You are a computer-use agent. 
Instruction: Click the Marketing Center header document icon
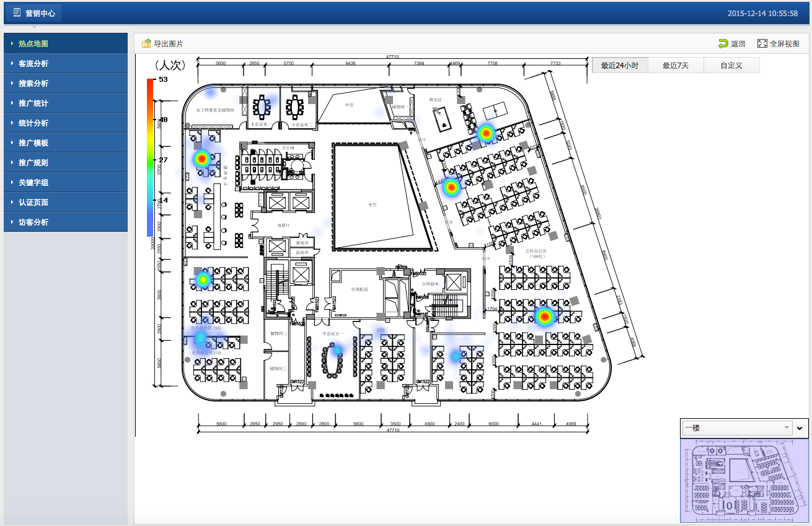[17, 13]
